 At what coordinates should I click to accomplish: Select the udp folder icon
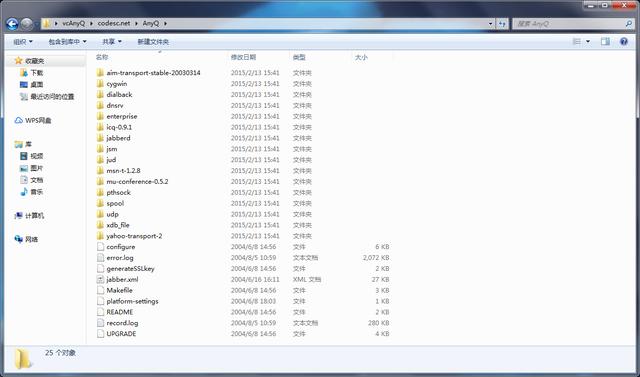coord(100,214)
